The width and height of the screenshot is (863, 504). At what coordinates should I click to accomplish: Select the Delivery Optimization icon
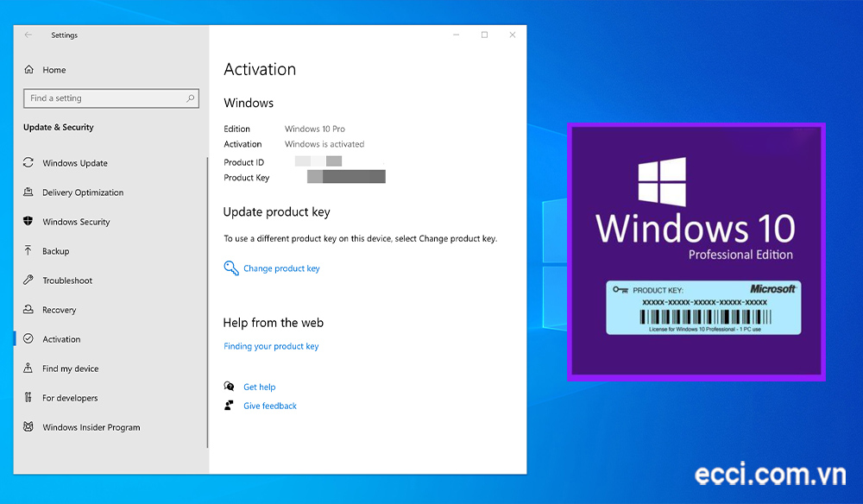(28, 192)
